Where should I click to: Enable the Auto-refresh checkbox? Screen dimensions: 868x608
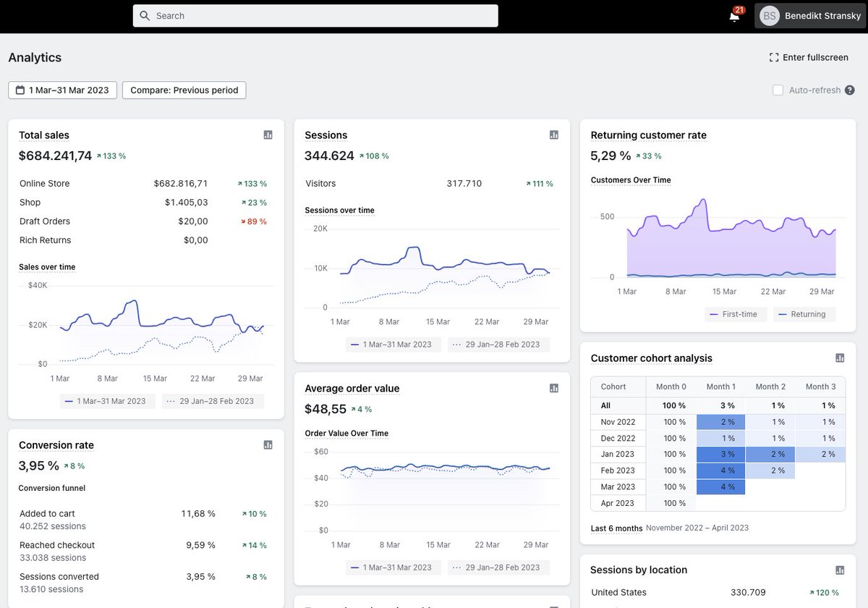point(778,90)
